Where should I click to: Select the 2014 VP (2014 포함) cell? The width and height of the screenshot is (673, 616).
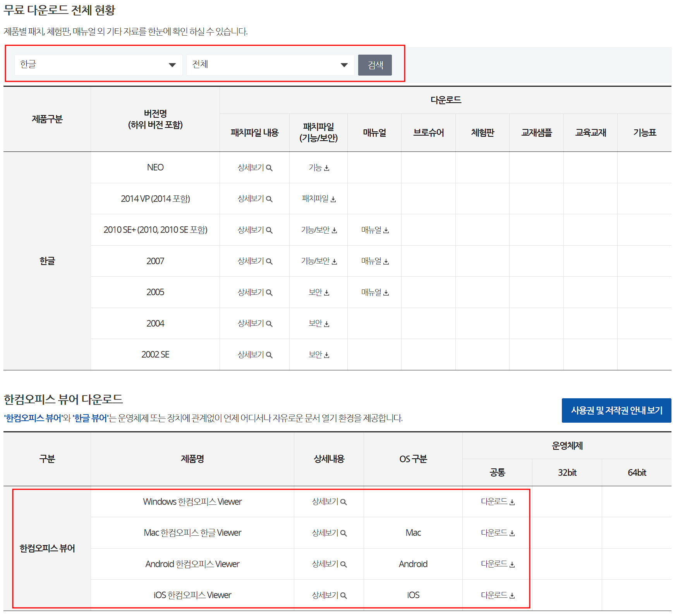click(x=155, y=199)
